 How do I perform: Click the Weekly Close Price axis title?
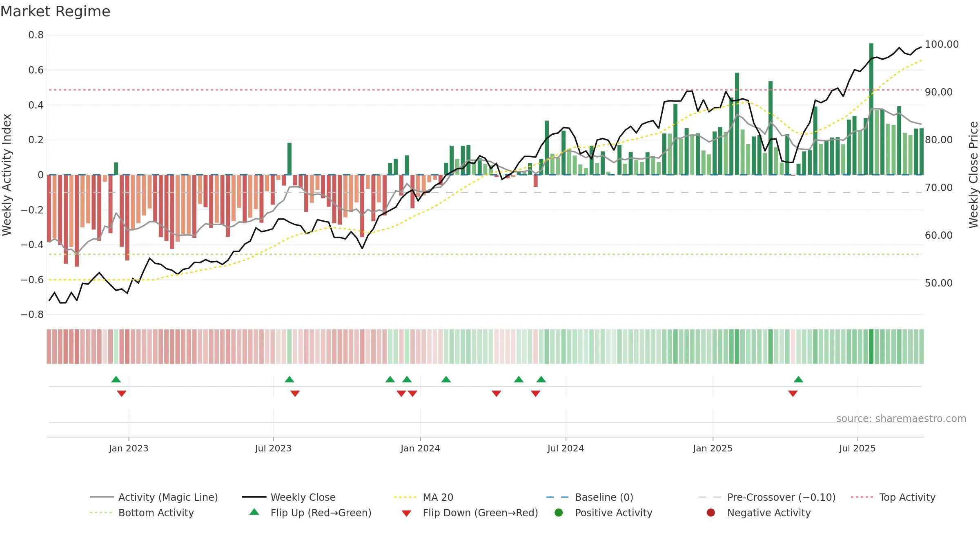pyautogui.click(x=973, y=175)
